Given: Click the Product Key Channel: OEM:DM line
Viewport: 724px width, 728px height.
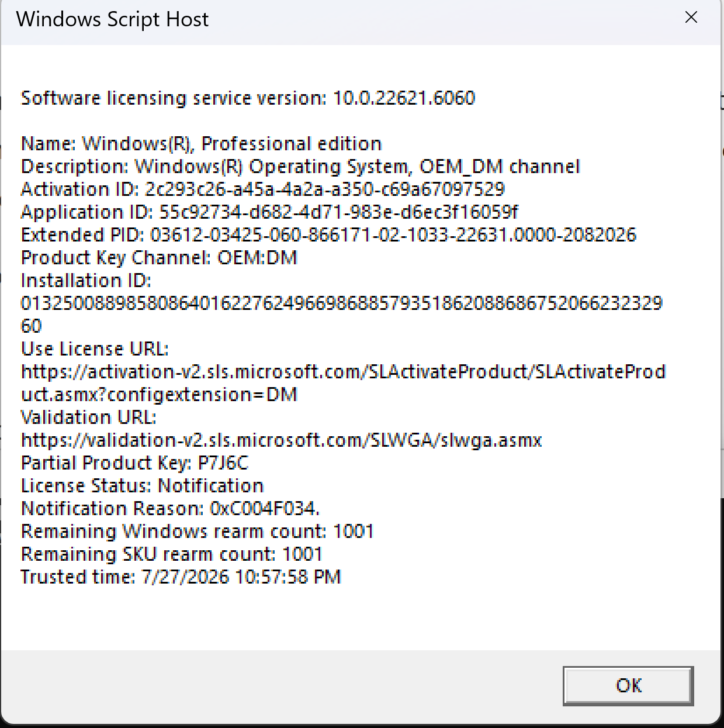Looking at the screenshot, I should coord(160,257).
